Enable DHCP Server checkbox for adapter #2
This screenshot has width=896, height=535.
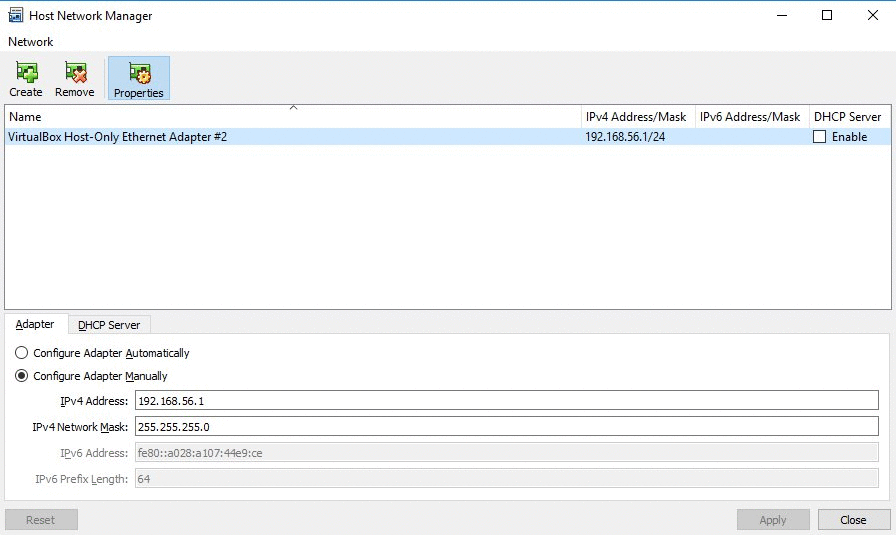pos(819,137)
